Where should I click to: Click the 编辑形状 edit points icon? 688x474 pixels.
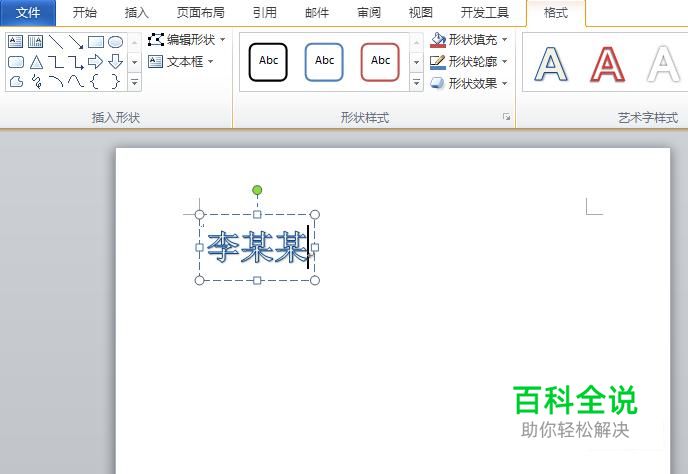point(156,40)
